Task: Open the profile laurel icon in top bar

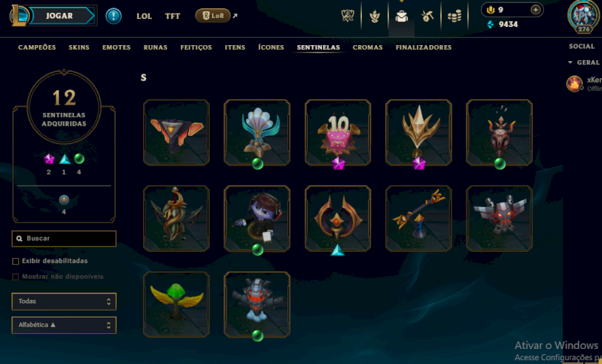Action: click(x=375, y=16)
